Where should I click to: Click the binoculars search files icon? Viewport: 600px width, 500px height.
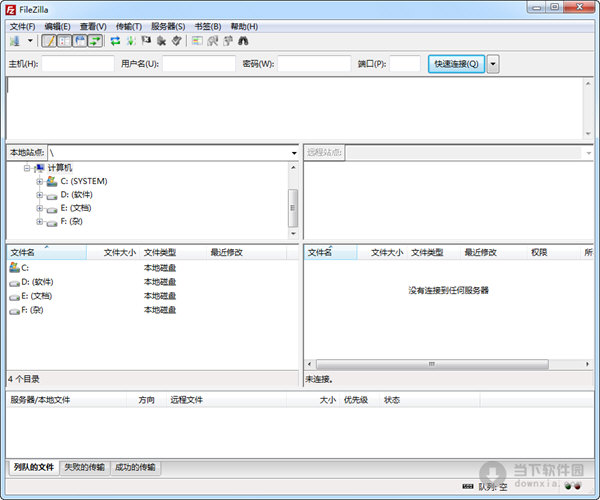click(x=243, y=41)
